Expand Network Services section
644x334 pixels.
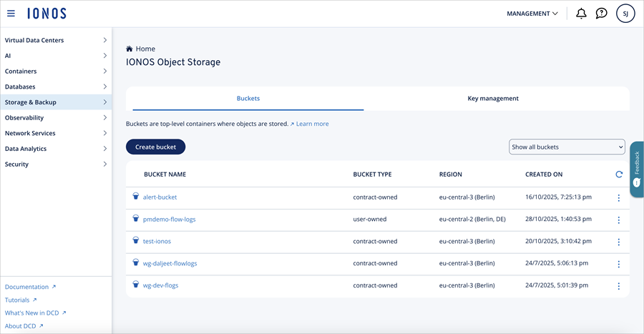click(56, 133)
